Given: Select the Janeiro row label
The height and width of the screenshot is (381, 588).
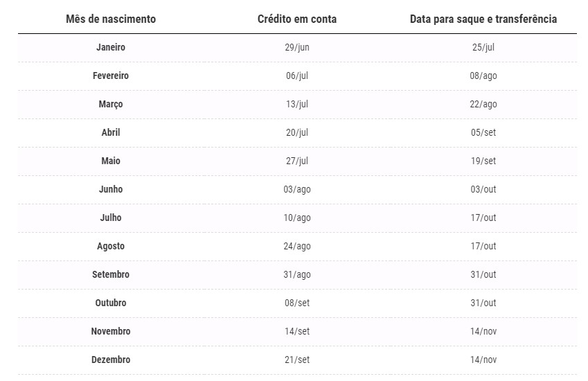Looking at the screenshot, I should click(111, 48).
